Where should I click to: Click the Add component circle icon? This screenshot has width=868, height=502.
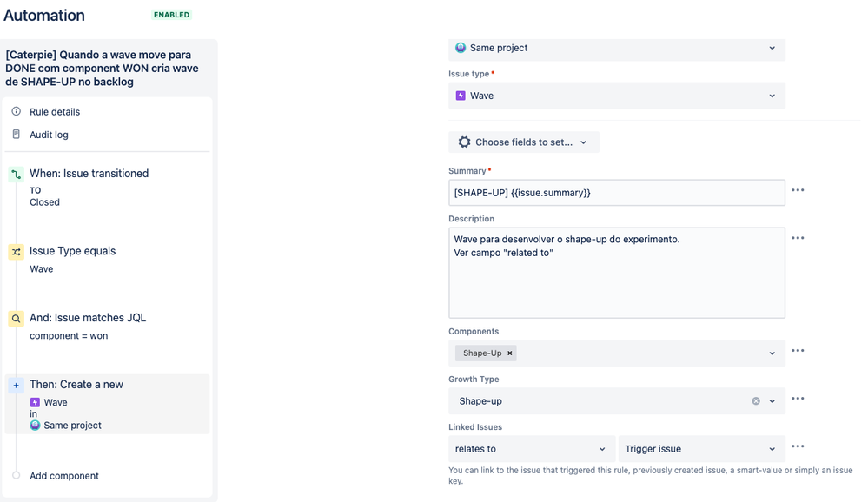(x=16, y=475)
